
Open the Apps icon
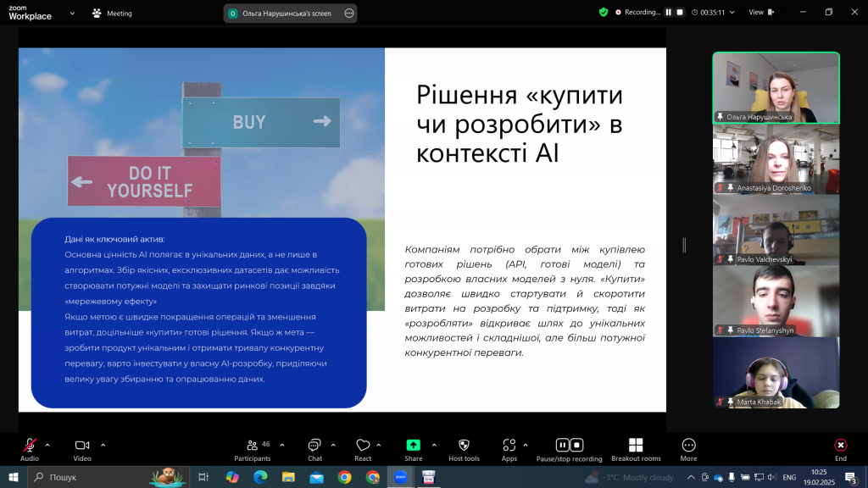(x=509, y=446)
